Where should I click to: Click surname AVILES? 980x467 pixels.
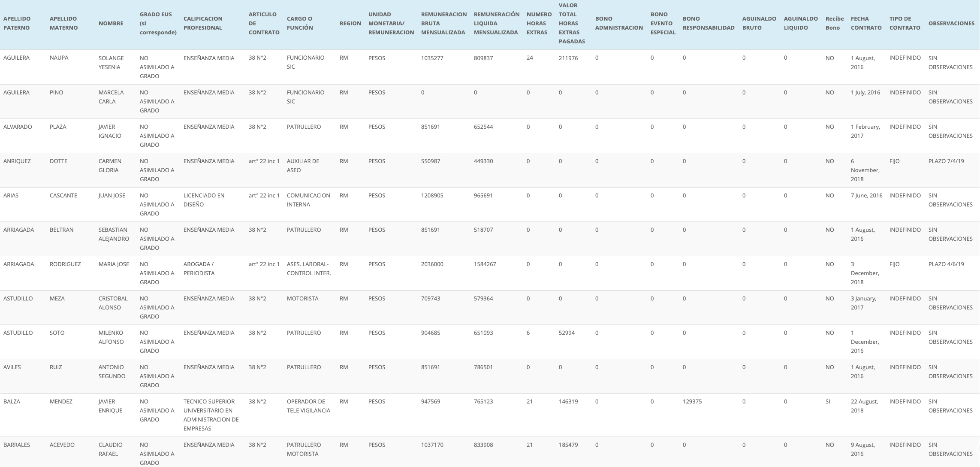(12, 367)
